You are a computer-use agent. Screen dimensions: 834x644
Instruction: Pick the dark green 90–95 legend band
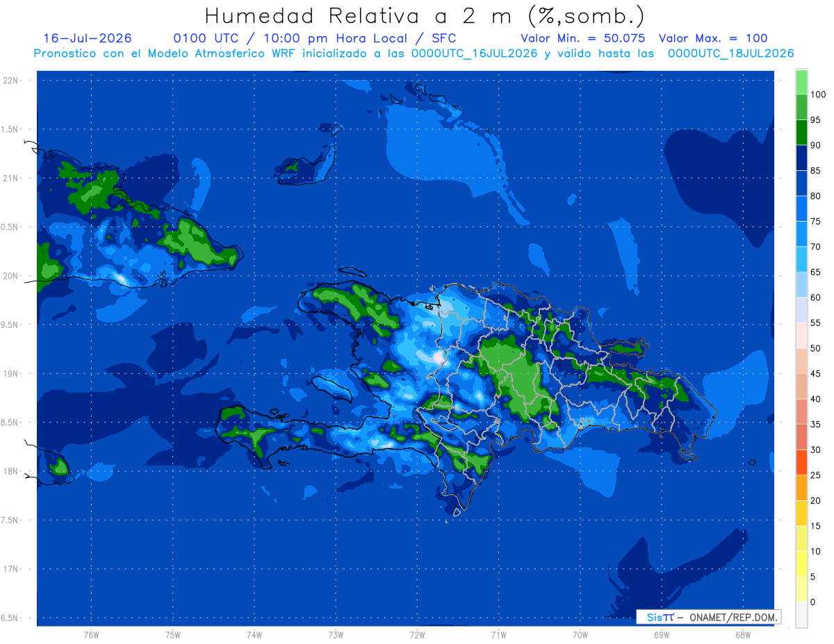(x=801, y=133)
